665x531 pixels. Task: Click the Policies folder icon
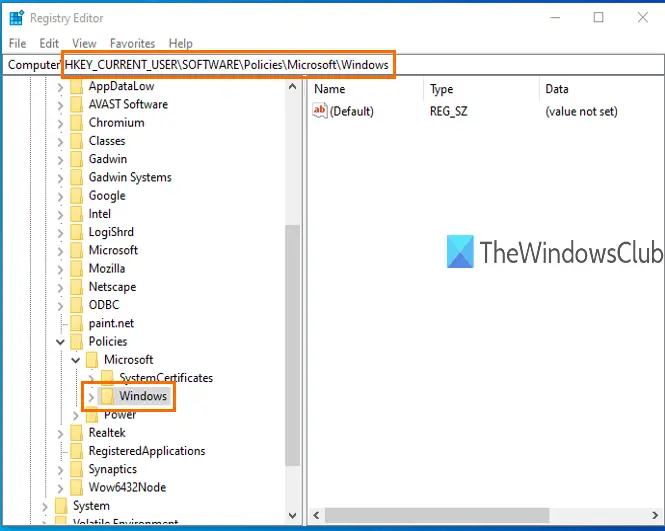coord(76,341)
